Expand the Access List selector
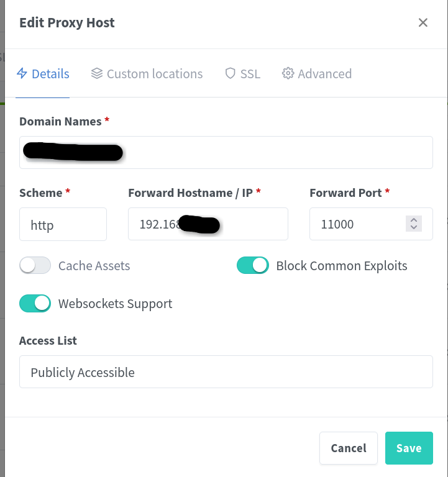Image resolution: width=448 pixels, height=477 pixels. point(226,372)
